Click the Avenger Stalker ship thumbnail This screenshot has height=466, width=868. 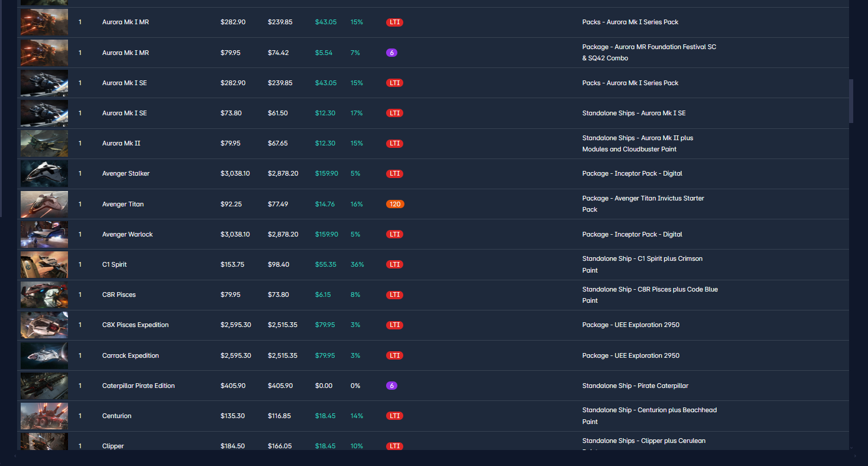click(44, 174)
